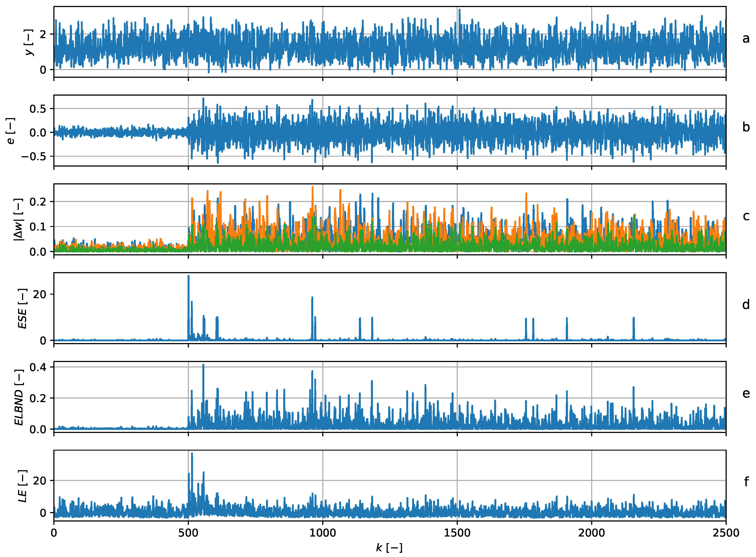Click the x-axis tick label 500
Screen dimensions: 756x557
188,533
